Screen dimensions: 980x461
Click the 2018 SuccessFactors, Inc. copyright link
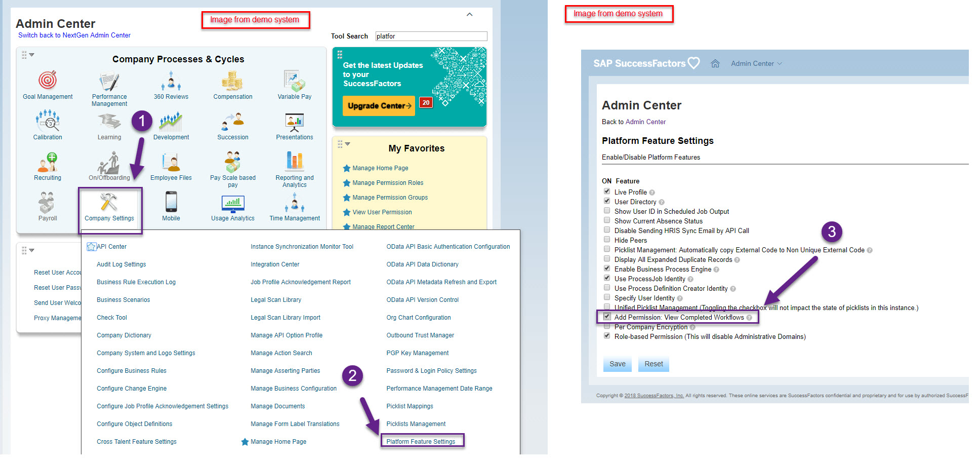pos(654,396)
